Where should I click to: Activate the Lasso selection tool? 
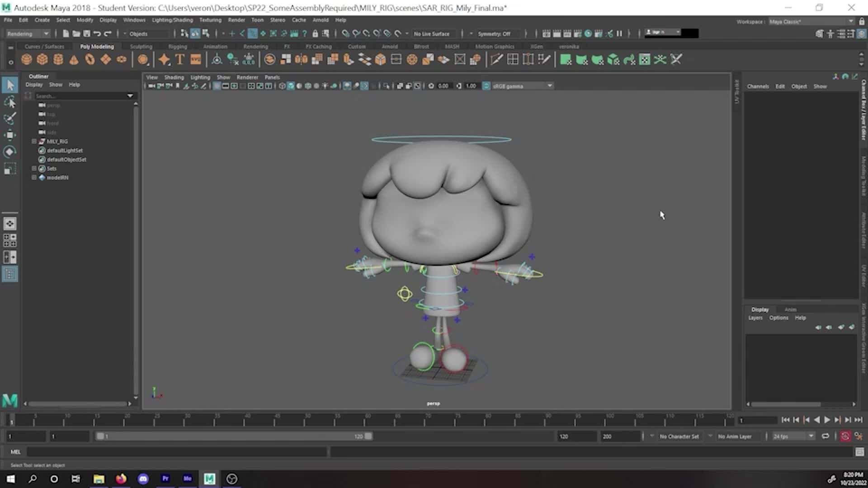pyautogui.click(x=9, y=102)
